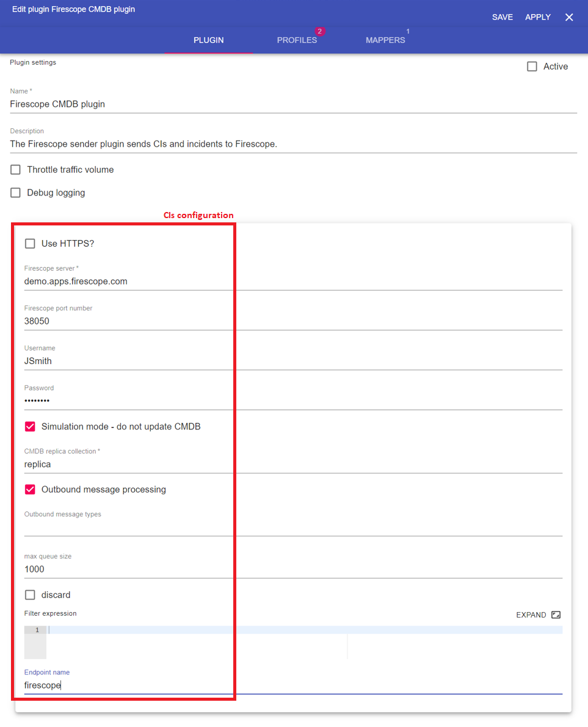
Task: Enable the Active checkbox
Action: 532,67
